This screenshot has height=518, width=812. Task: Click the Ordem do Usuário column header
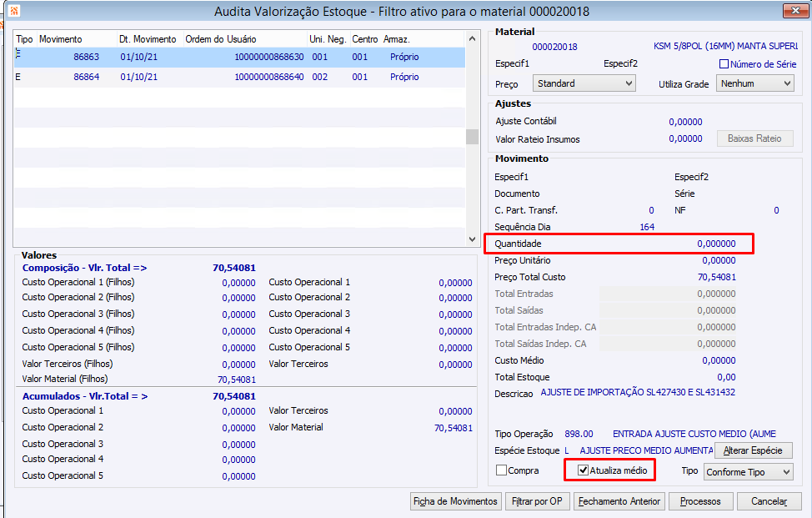245,39
